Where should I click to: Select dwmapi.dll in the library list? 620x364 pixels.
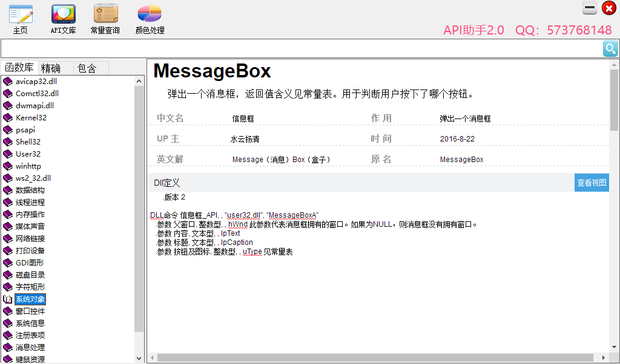(35, 106)
